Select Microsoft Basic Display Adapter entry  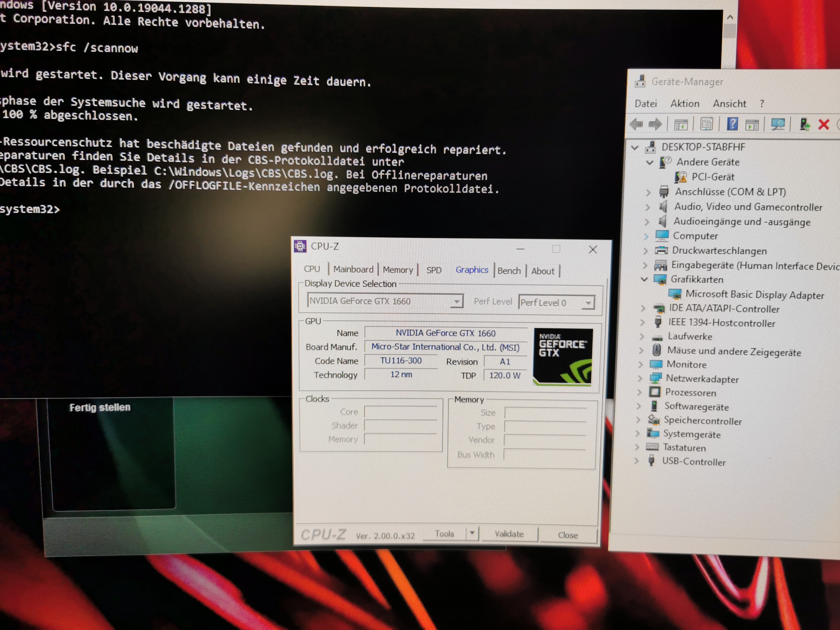point(754,295)
